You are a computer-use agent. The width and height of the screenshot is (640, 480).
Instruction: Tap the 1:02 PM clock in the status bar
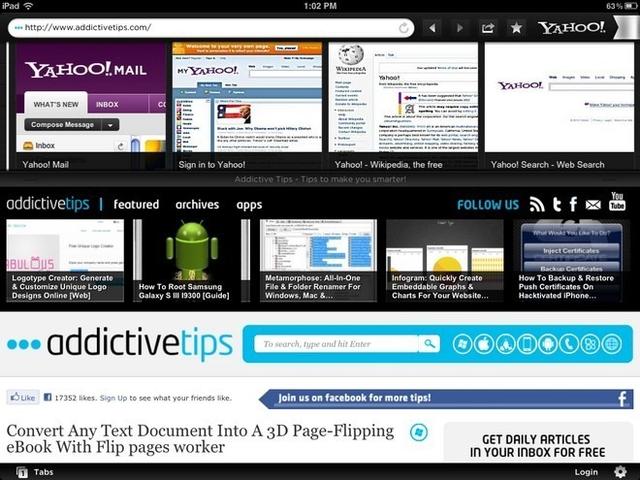(320, 6)
